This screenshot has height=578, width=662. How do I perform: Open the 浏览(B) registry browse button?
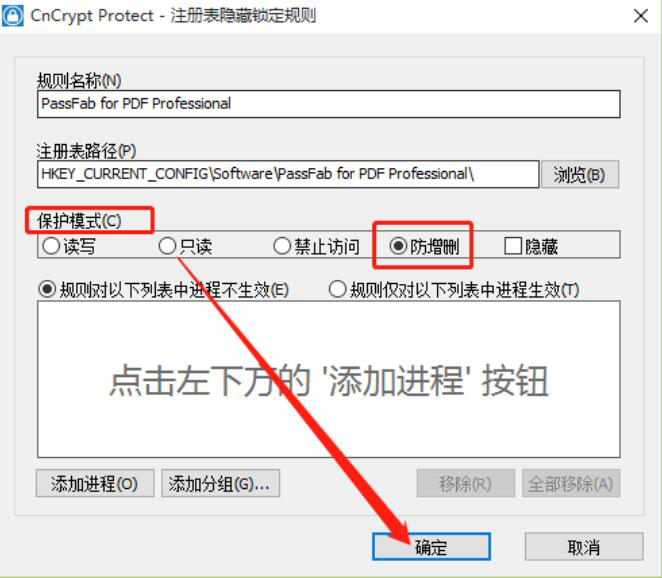tap(580, 174)
